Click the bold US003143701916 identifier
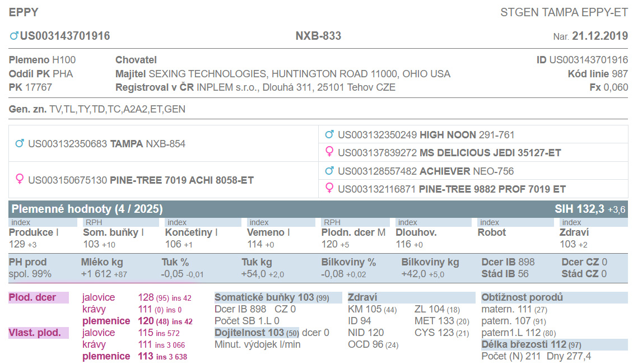The image size is (633, 364). coord(65,36)
